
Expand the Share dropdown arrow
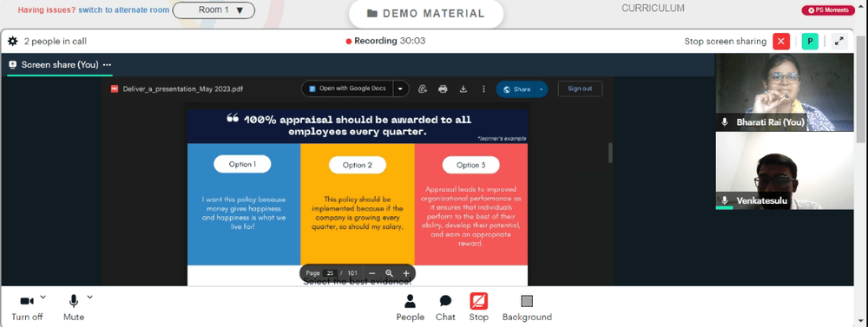542,89
